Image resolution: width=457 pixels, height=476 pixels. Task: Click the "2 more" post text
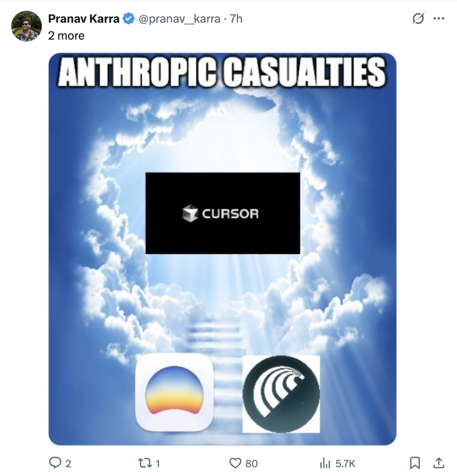[x=66, y=36]
